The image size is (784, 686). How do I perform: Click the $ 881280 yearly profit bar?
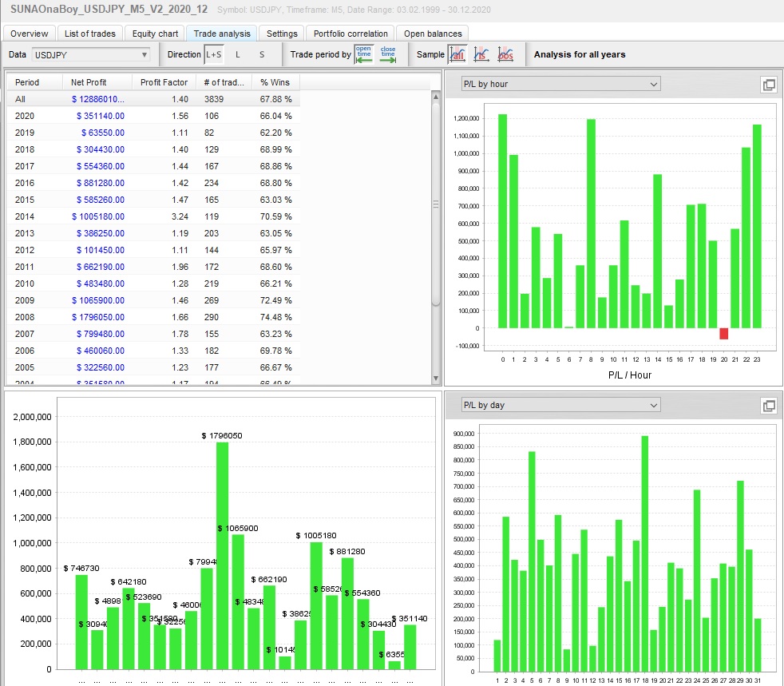(x=347, y=613)
